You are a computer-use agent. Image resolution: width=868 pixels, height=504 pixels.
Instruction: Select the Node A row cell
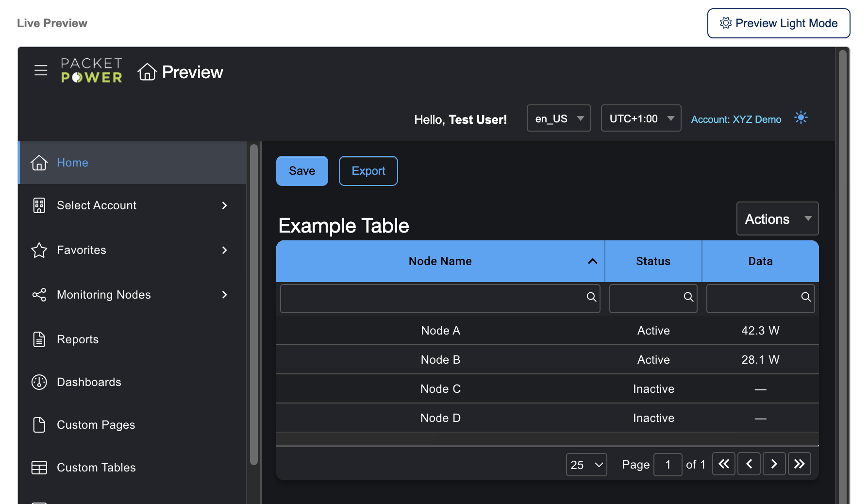click(440, 331)
